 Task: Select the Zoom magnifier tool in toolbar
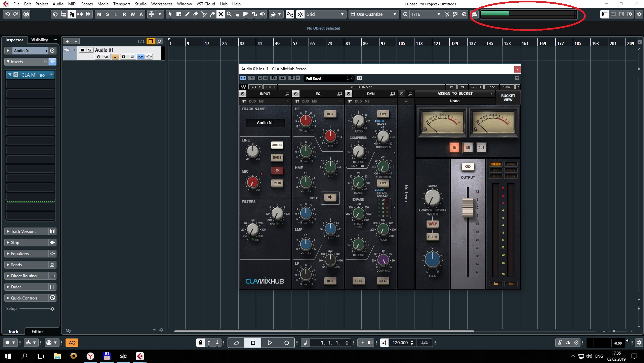[229, 14]
